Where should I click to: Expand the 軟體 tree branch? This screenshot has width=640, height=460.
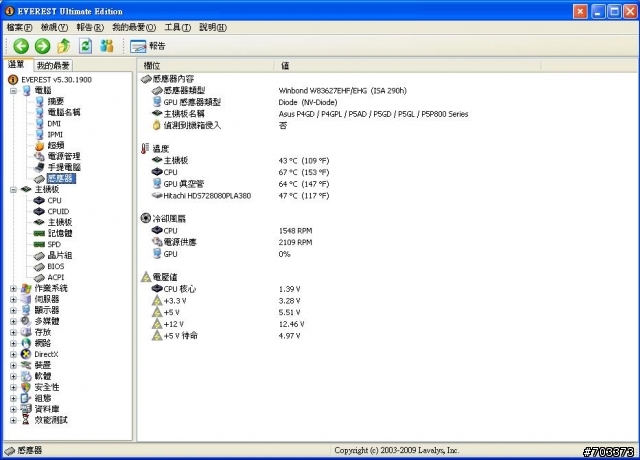pyautogui.click(x=13, y=377)
